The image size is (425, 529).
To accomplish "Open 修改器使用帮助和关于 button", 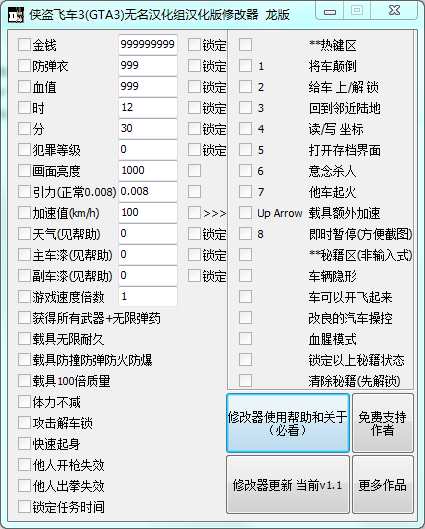I will click(x=288, y=423).
